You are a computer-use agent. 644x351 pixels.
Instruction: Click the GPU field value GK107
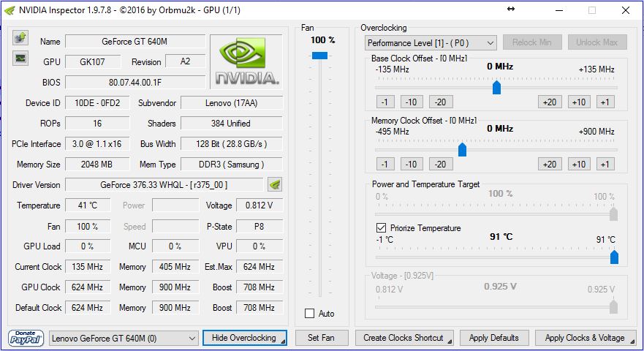point(93,61)
